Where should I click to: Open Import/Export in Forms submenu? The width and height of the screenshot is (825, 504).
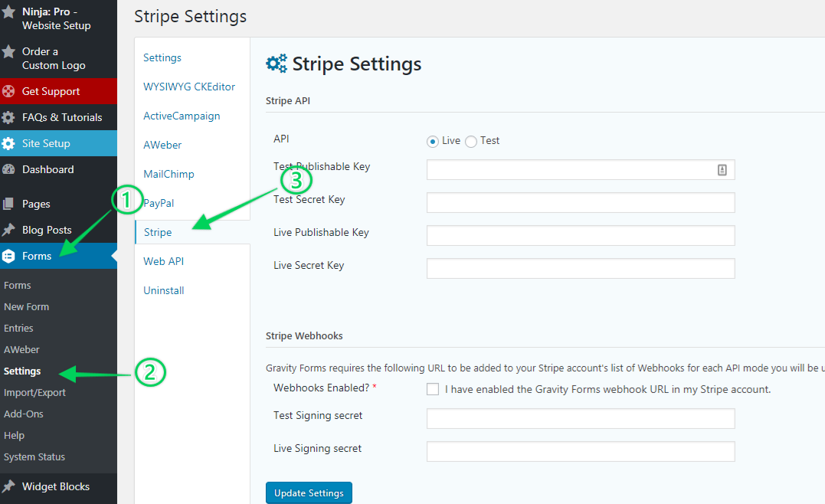(x=34, y=393)
